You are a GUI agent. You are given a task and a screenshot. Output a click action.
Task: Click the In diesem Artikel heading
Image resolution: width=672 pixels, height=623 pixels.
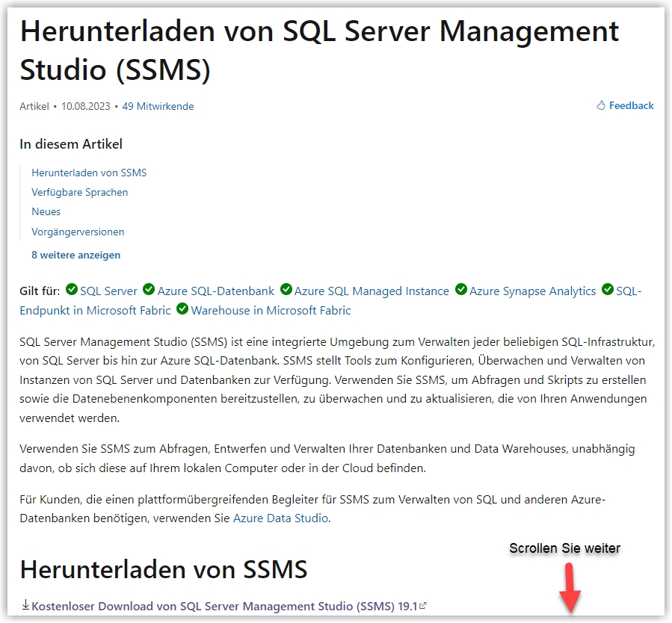(71, 144)
